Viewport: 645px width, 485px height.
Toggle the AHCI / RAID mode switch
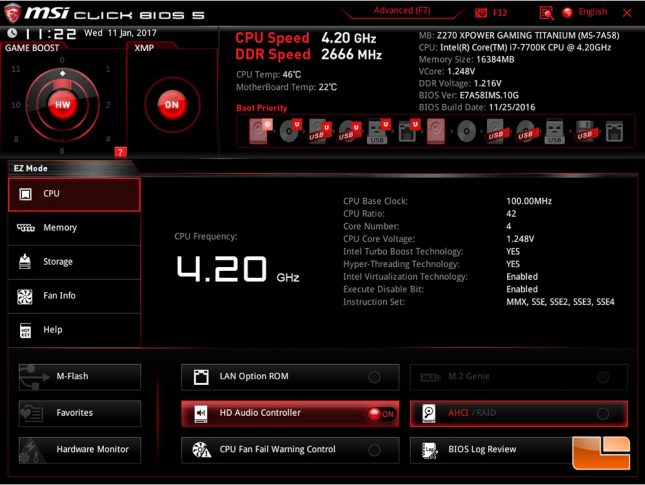603,413
